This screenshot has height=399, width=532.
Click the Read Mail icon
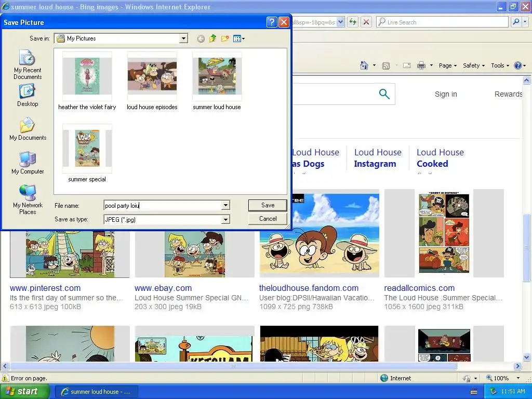click(406, 65)
